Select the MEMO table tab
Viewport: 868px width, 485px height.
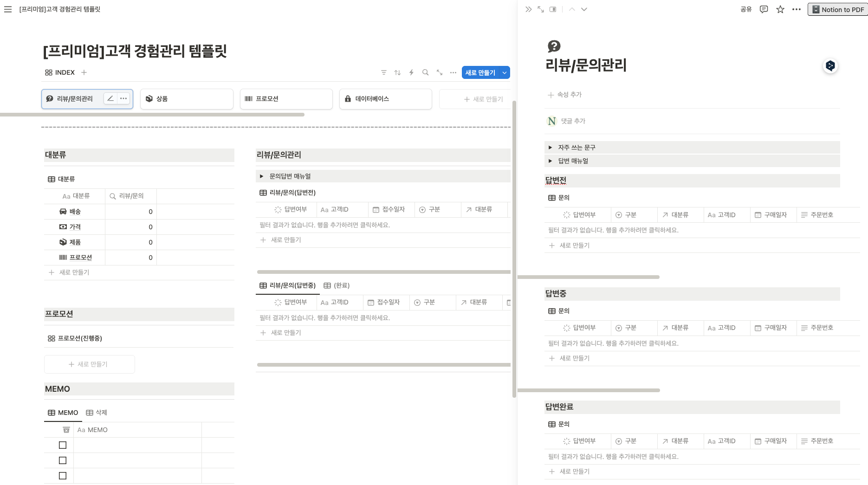63,413
